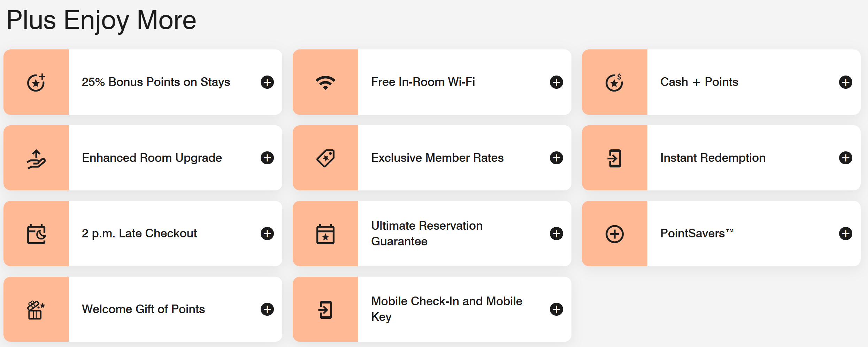Expand the Free In-Room Wi-Fi details
The image size is (868, 347).
coord(556,82)
